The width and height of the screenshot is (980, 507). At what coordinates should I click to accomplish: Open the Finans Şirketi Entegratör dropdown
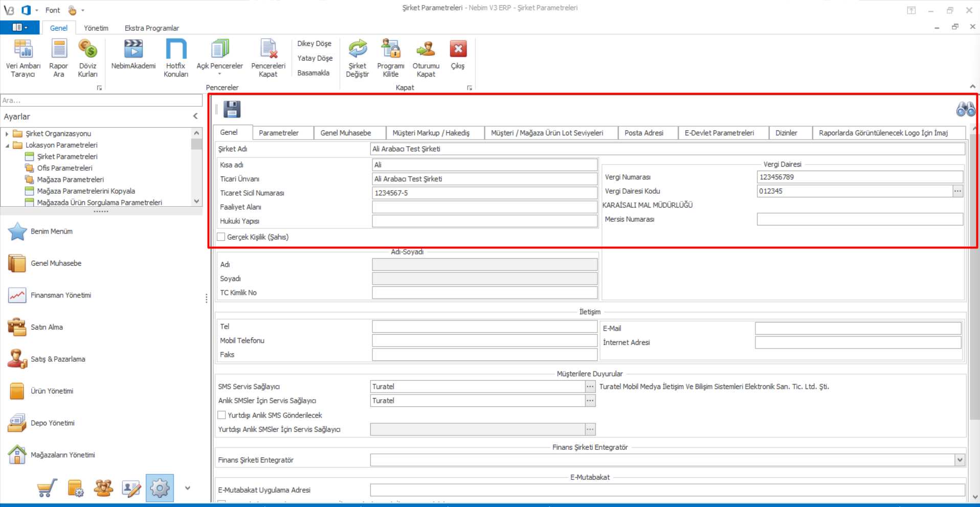[960, 460]
